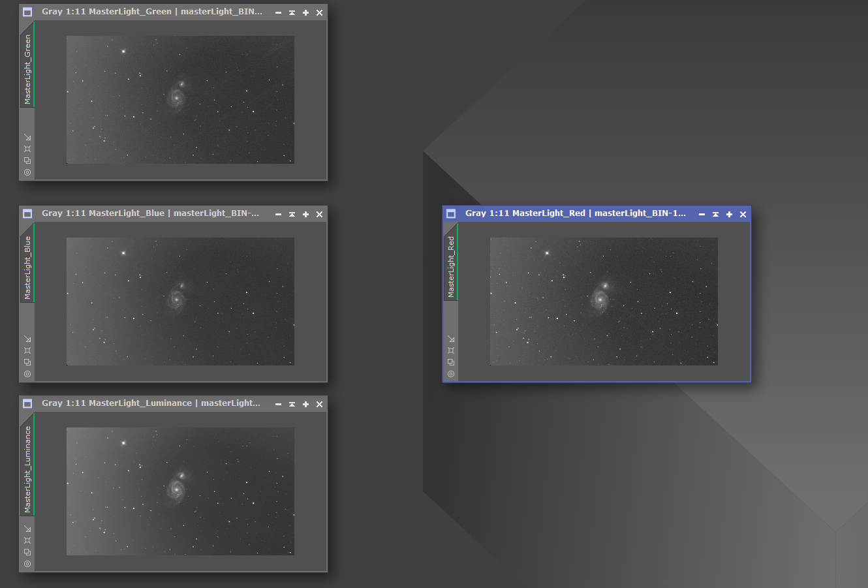Screen dimensions: 868x588
Task: Close the MasterLight_Blue image window
Action: tap(319, 214)
